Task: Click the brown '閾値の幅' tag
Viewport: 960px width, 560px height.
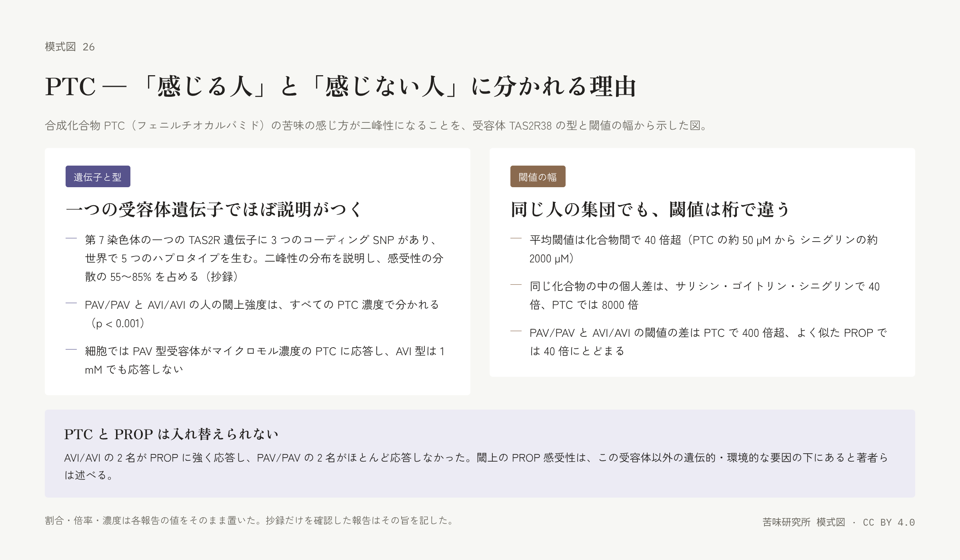Action: click(538, 176)
